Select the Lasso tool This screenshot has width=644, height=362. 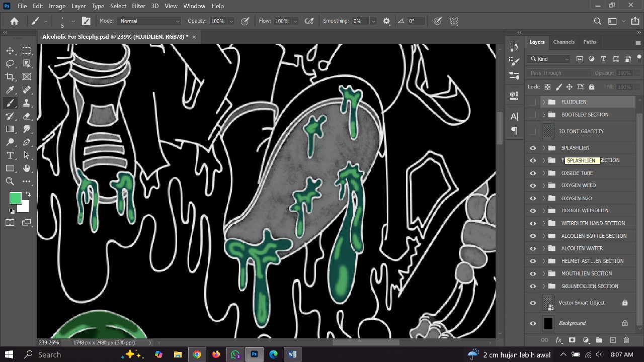tap(10, 63)
